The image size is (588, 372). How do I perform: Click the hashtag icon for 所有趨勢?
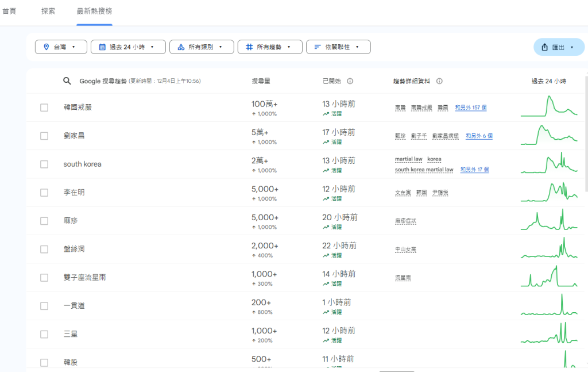pos(249,47)
